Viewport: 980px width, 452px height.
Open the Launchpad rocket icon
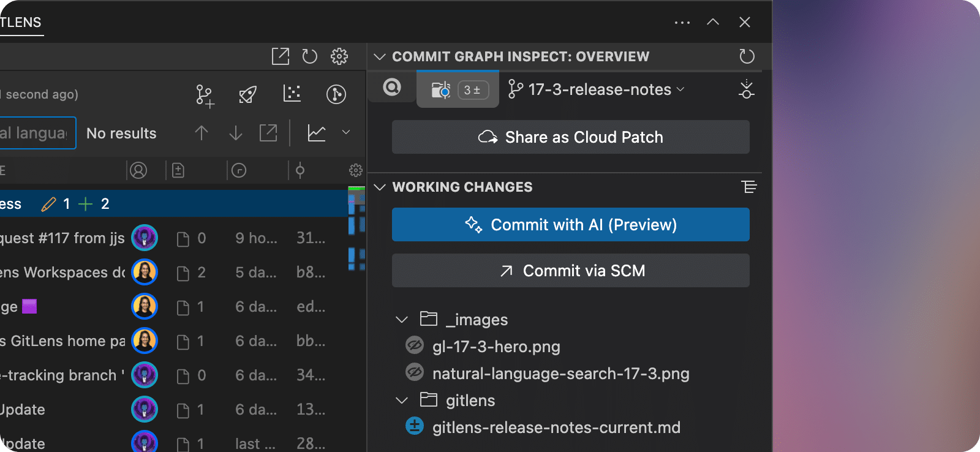[247, 94]
